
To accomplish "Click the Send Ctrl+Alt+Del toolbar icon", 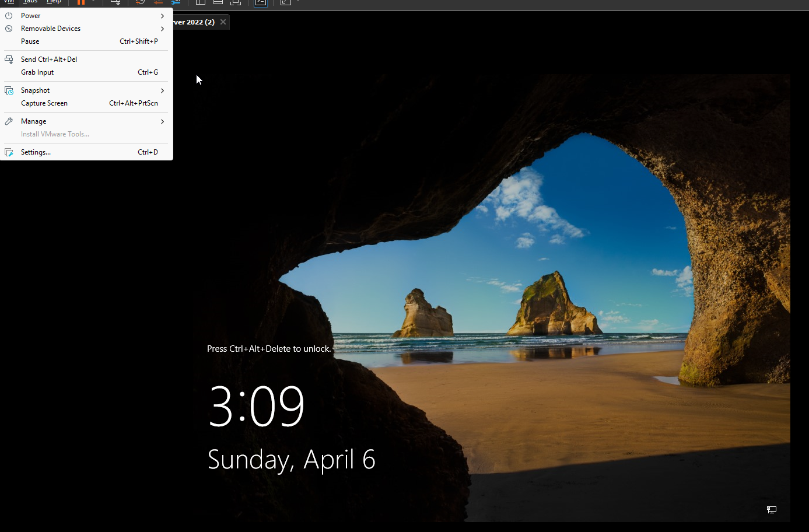I will tap(115, 2).
